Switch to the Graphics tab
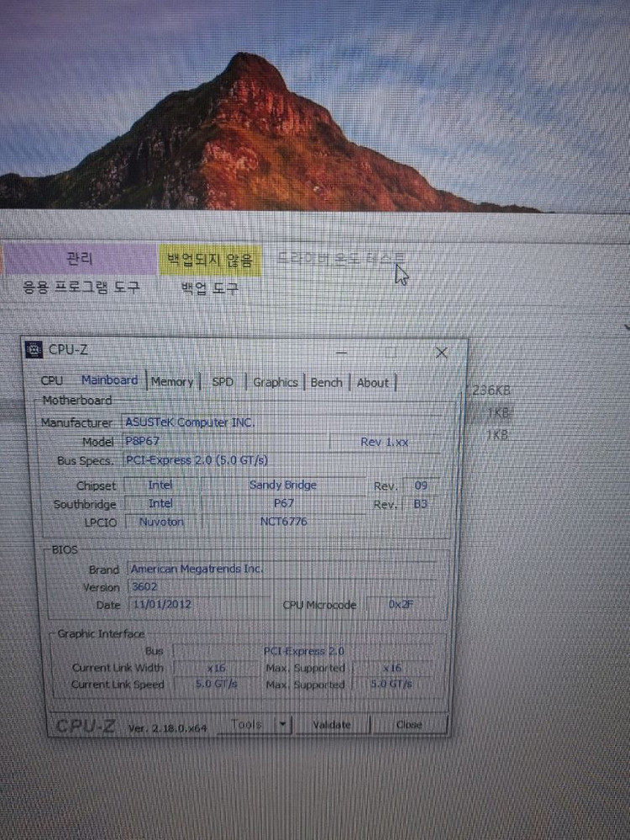 tap(276, 382)
